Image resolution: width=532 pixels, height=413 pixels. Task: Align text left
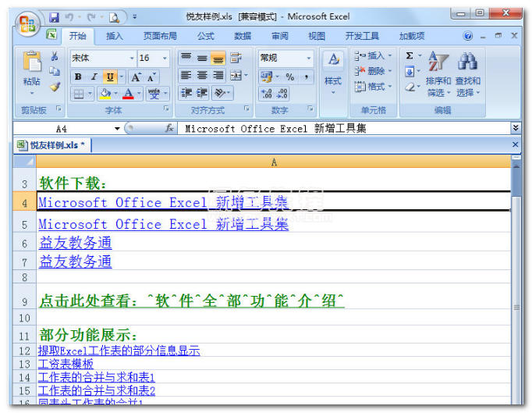(186, 76)
